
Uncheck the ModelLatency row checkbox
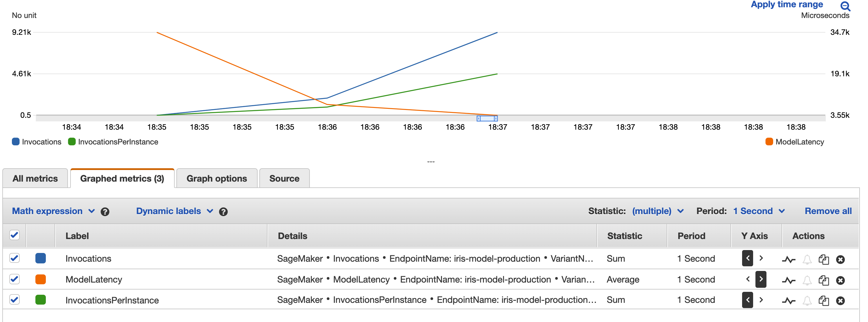pos(15,279)
